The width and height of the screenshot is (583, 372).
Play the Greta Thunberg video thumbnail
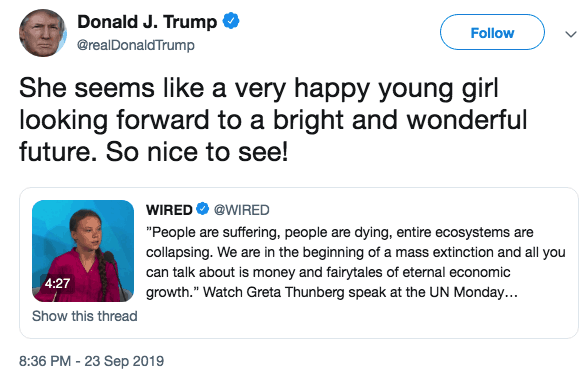coord(83,251)
